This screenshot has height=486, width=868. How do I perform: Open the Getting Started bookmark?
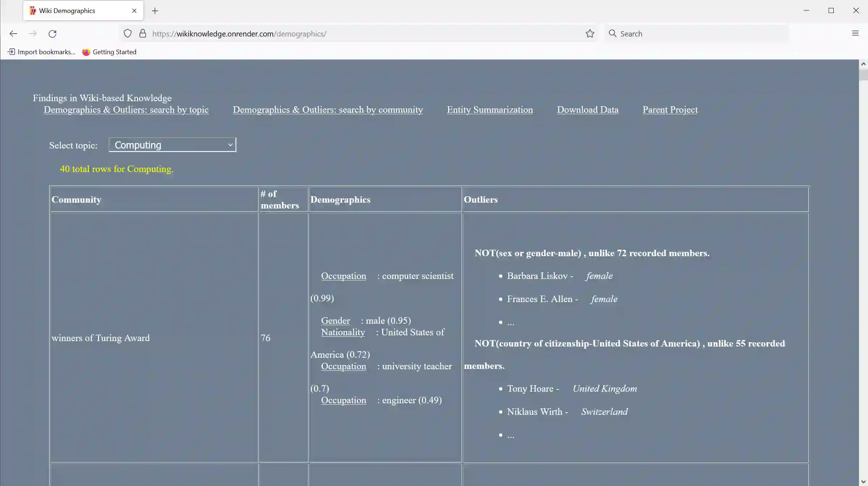(110, 52)
